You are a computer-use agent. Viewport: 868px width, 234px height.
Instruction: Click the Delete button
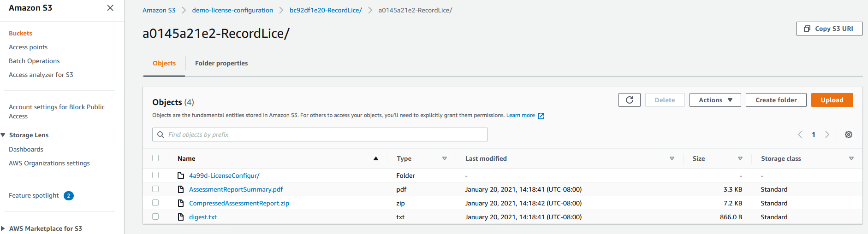[x=665, y=100]
